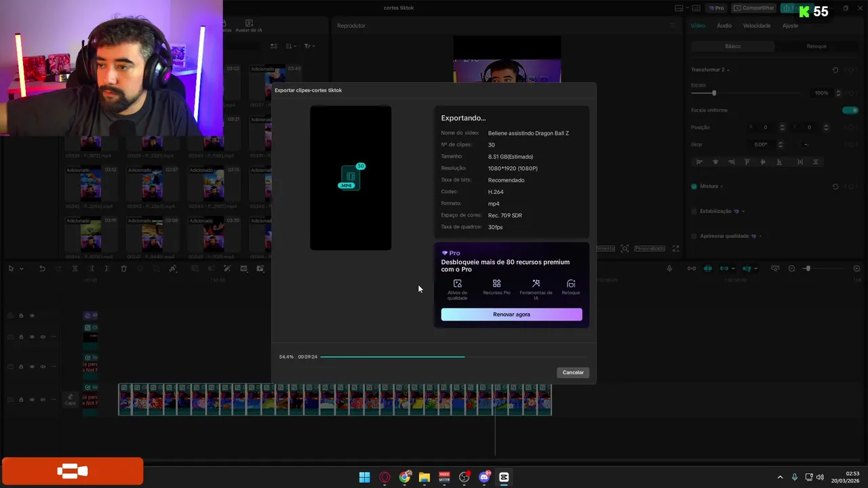
Task: Click the Cancelar button in export dialog
Action: [x=573, y=372]
